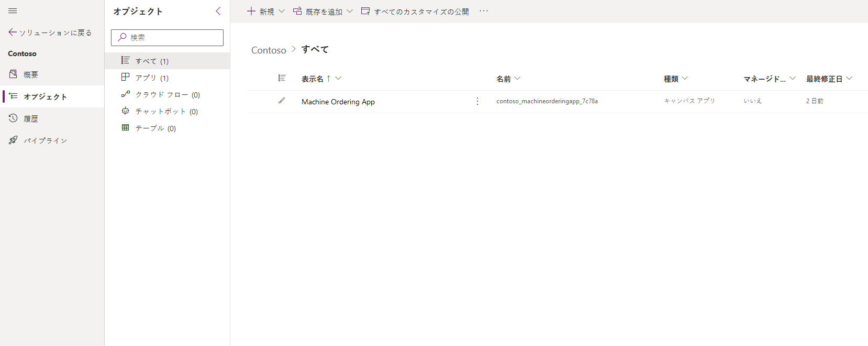Click the チャットボット bot icon
The height and width of the screenshot is (346, 868).
[x=125, y=111]
